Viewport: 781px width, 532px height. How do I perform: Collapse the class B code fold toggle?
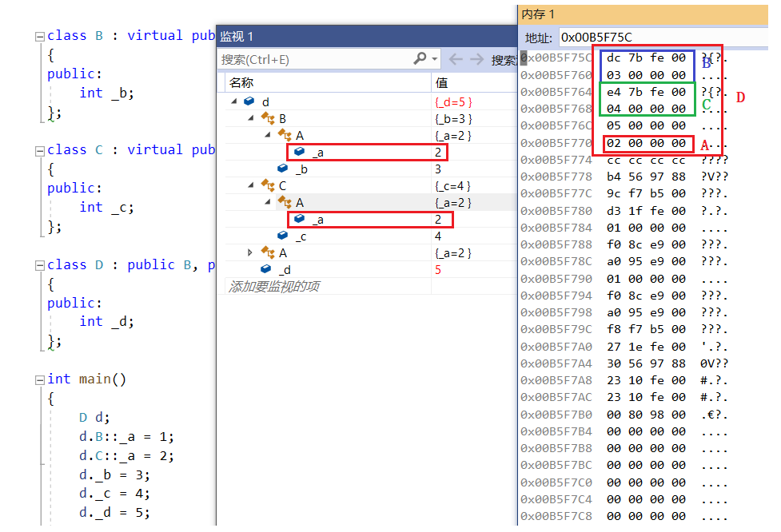[39, 36]
